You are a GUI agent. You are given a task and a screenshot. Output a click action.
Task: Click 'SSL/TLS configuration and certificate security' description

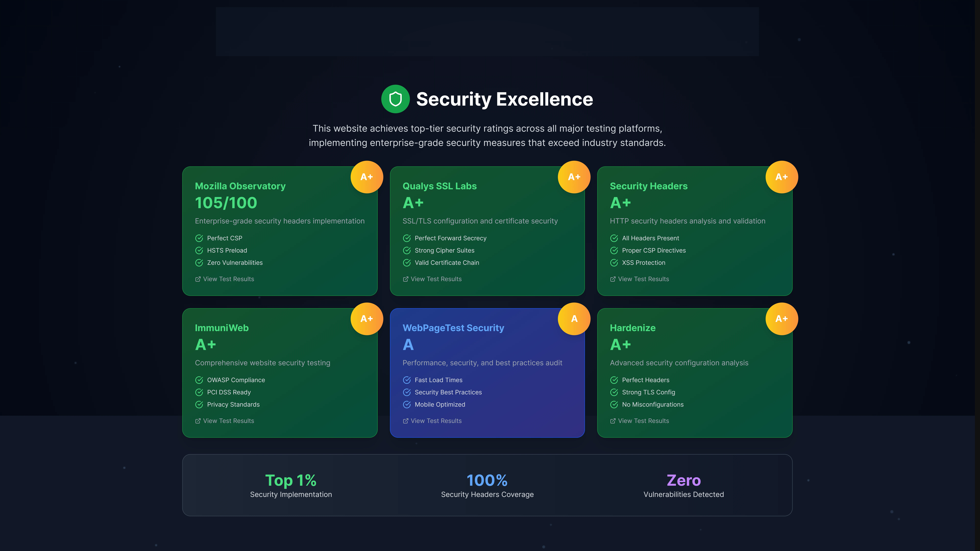coord(480,221)
